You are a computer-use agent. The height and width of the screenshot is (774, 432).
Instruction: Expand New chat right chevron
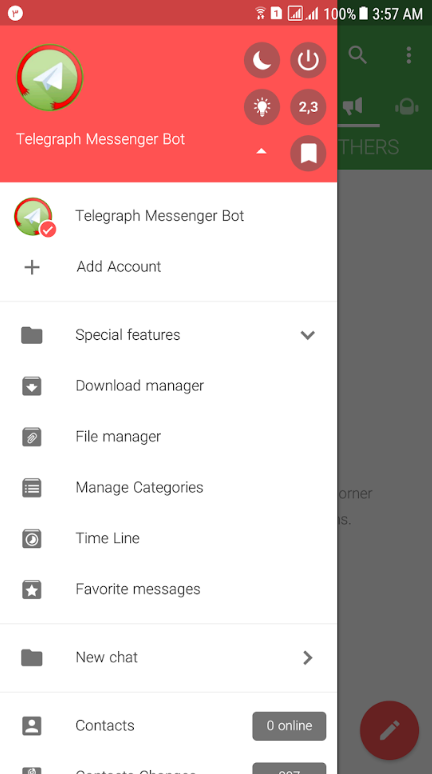point(308,658)
